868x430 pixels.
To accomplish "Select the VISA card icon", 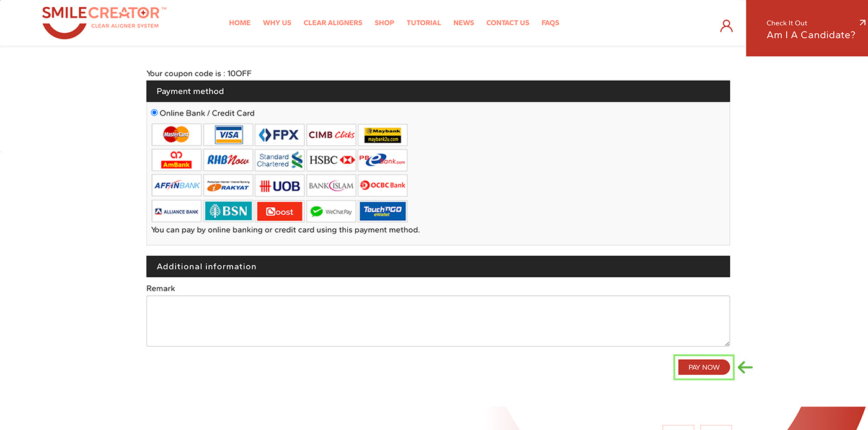I will [x=228, y=135].
